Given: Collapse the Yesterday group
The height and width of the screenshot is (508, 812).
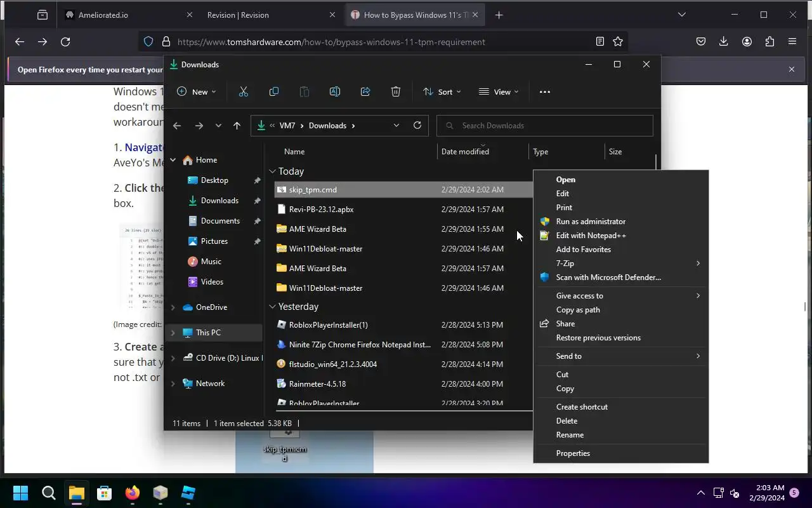Looking at the screenshot, I should tap(273, 306).
